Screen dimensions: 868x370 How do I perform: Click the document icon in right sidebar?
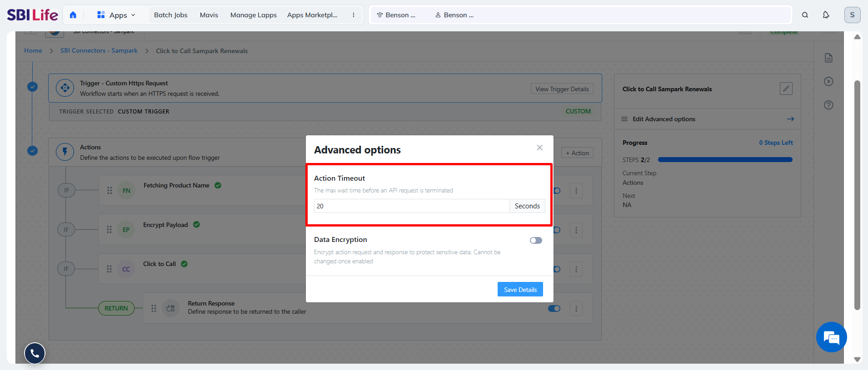pyautogui.click(x=828, y=58)
